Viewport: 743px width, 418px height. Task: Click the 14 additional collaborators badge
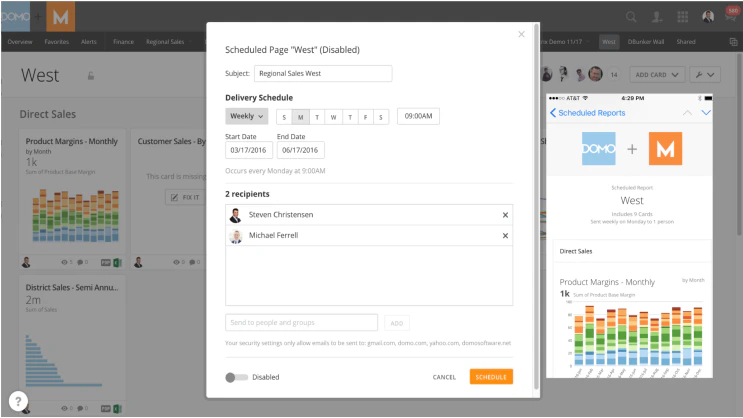pos(614,75)
